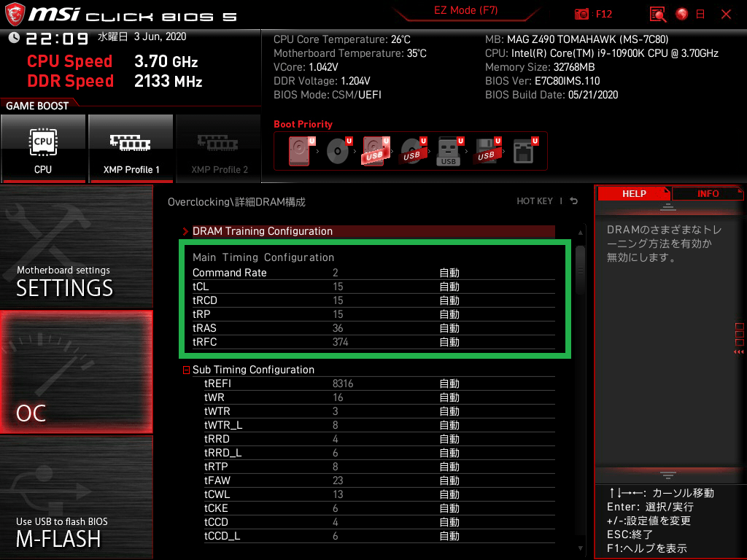Click the 'tRAS' current value 36
Screen dimensions: 747x560
coord(338,328)
